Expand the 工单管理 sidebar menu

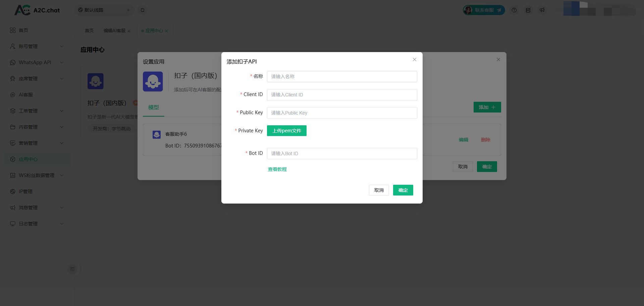point(37,111)
